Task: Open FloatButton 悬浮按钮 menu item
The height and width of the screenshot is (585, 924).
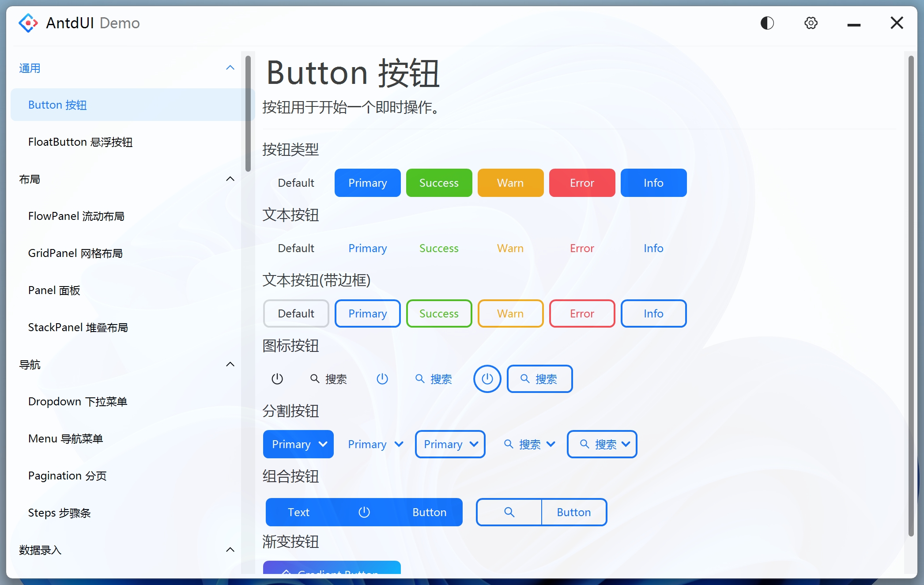Action: tap(80, 142)
